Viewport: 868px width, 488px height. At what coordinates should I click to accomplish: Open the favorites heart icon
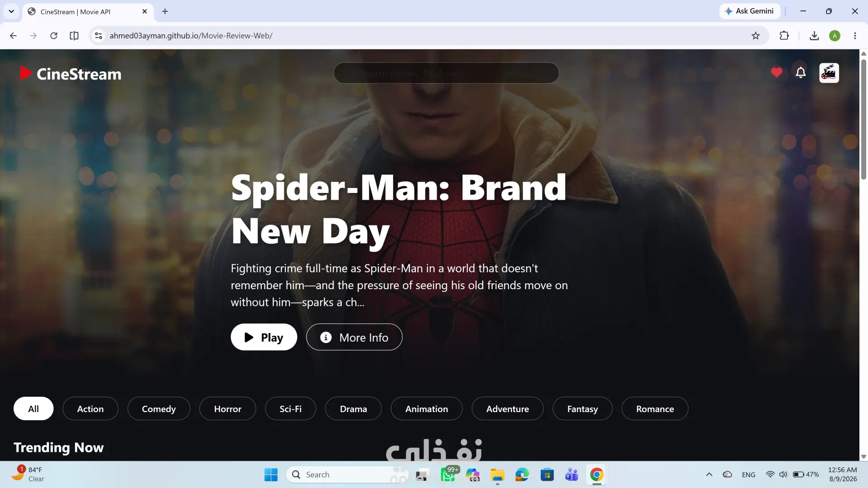point(776,73)
